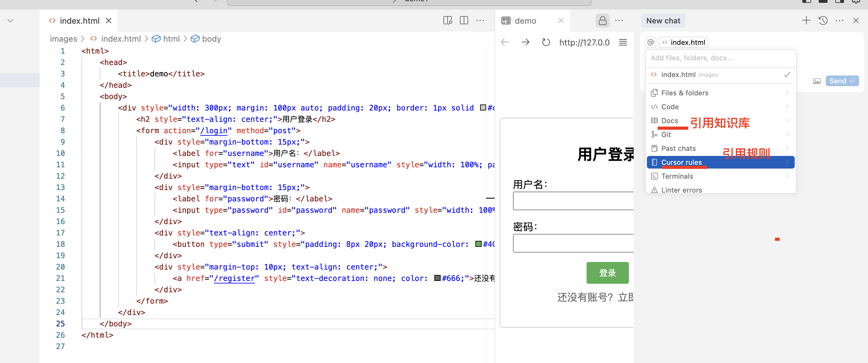Click the green color swatch on line 18
Image resolution: width=868 pixels, height=363 pixels.
(478, 244)
